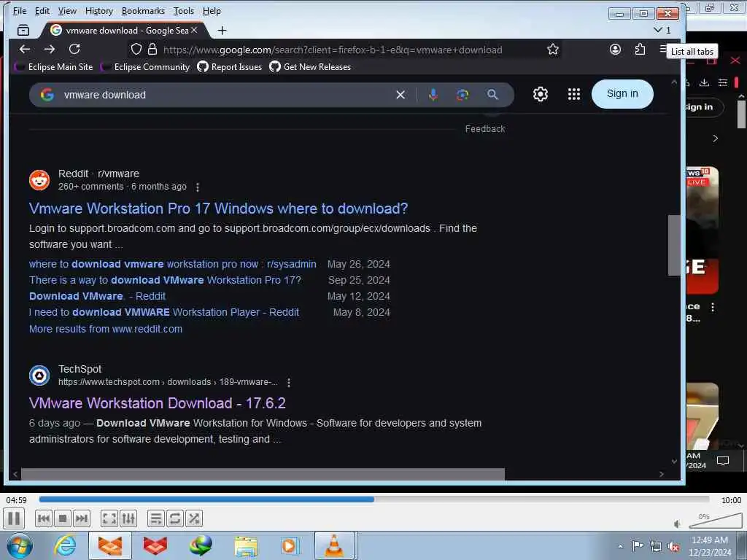
Task: Open Workstation Player Reddit link
Action: (164, 312)
